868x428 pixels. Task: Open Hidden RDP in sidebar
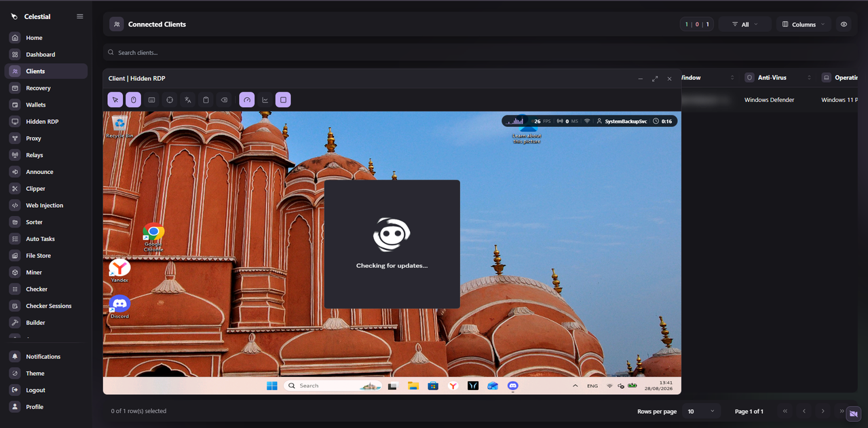(46, 122)
